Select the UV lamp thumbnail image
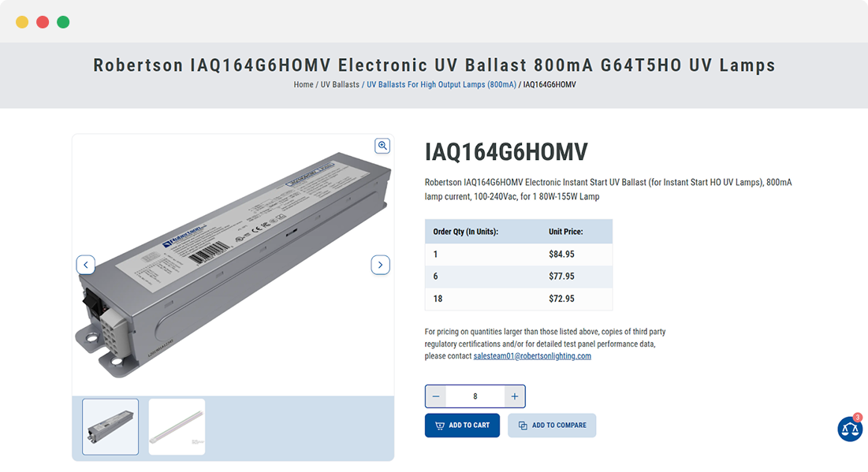 (177, 426)
